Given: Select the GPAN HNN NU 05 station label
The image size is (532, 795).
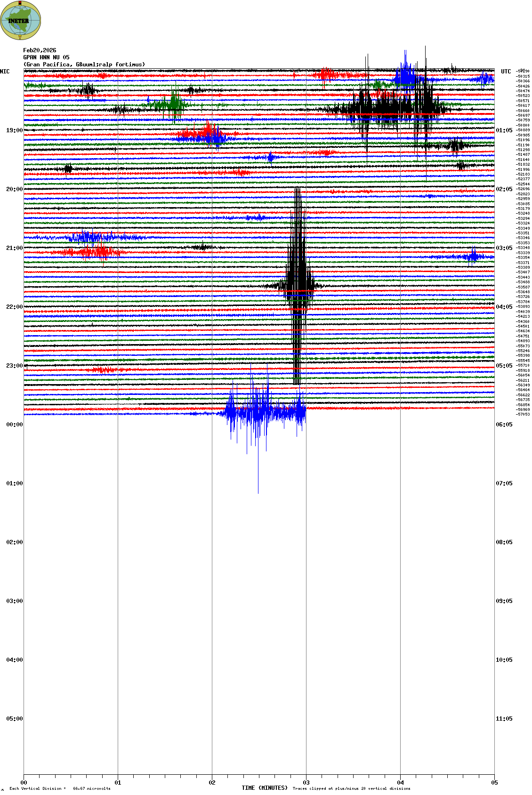Looking at the screenshot, I should pyautogui.click(x=46, y=57).
